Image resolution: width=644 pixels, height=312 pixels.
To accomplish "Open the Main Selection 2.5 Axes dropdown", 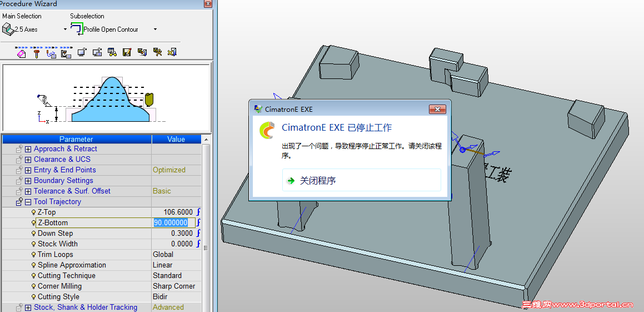I will [x=65, y=29].
